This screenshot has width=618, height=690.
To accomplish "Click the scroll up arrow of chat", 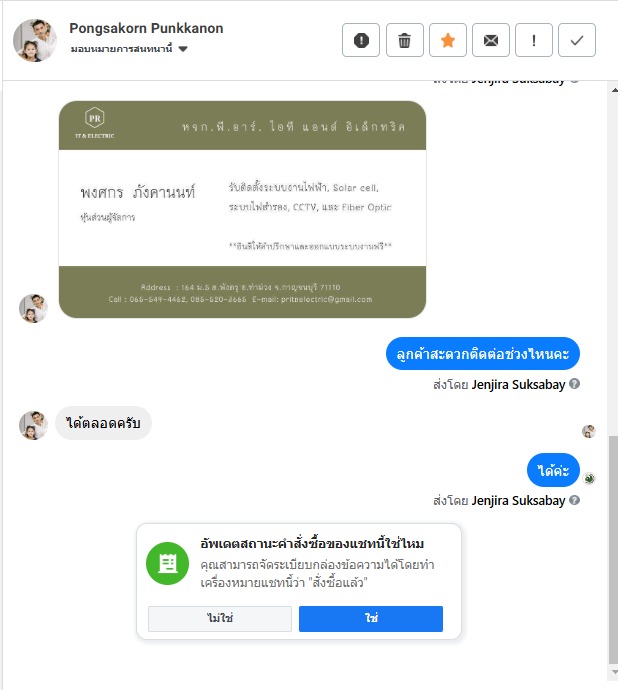I will point(614,90).
